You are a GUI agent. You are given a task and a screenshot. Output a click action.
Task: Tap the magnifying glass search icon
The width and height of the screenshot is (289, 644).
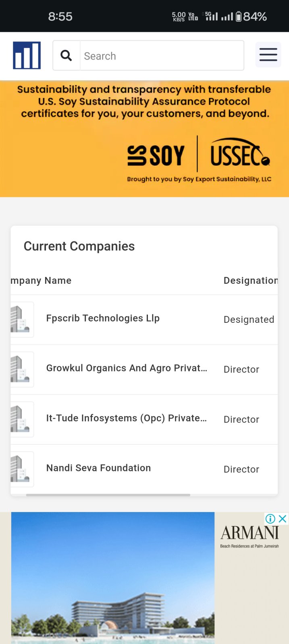tap(67, 56)
